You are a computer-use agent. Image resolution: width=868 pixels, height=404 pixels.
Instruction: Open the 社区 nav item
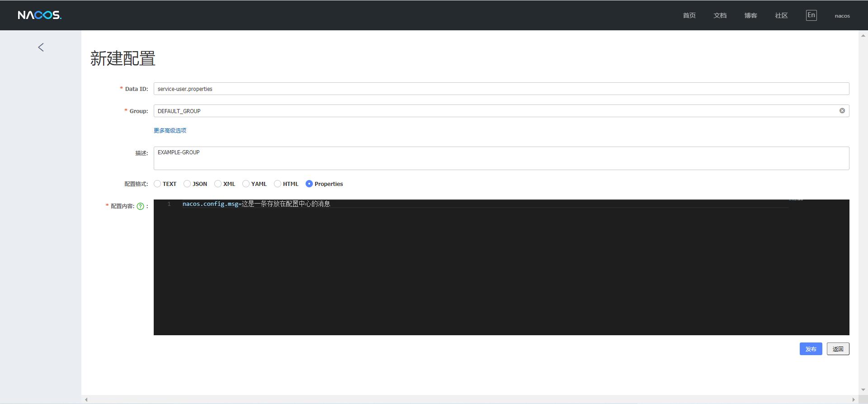pyautogui.click(x=782, y=16)
